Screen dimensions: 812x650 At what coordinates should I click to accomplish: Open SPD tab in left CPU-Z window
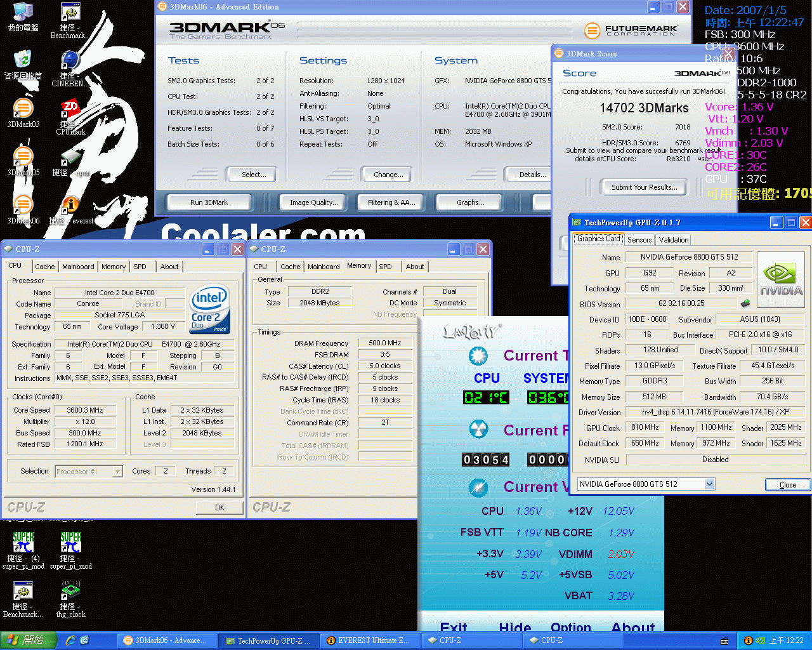(140, 267)
